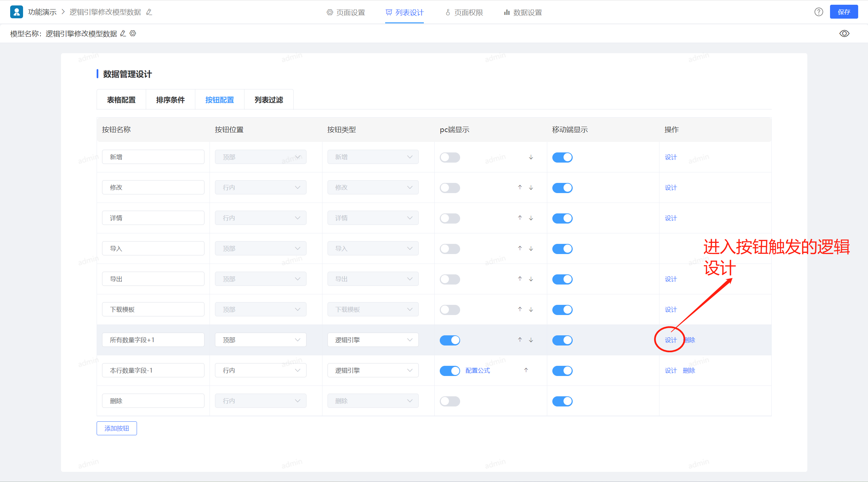868x482 pixels.
Task: Switch to the 排序条件 tab
Action: (x=170, y=100)
